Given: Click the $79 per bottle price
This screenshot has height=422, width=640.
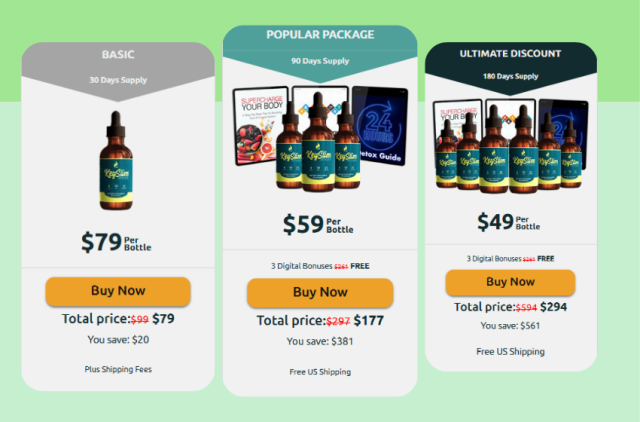Looking at the screenshot, I should (x=116, y=242).
